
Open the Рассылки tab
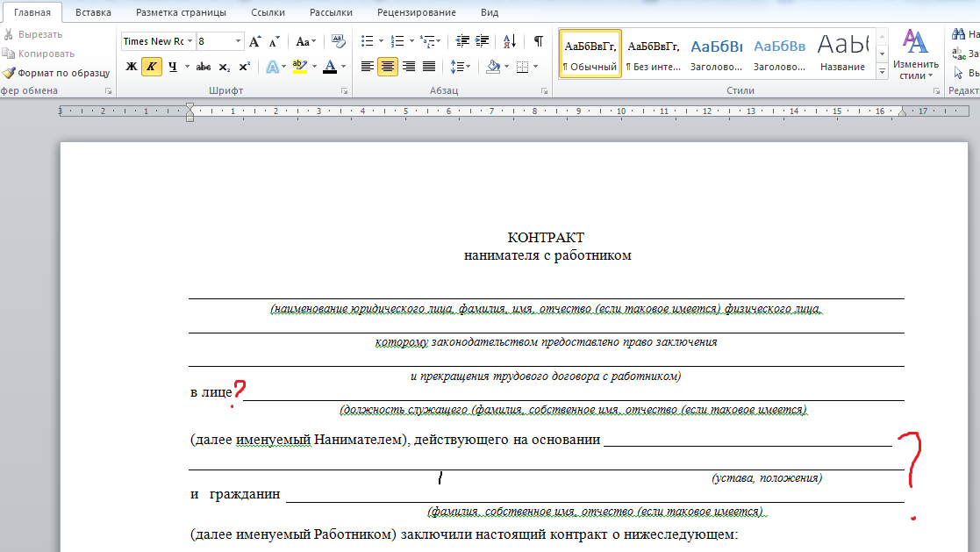[x=331, y=12]
